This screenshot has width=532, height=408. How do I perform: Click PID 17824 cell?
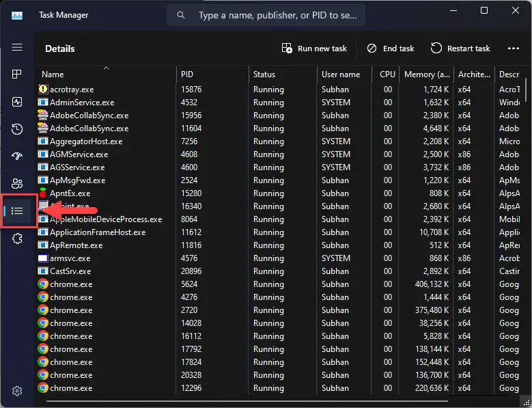coord(191,362)
